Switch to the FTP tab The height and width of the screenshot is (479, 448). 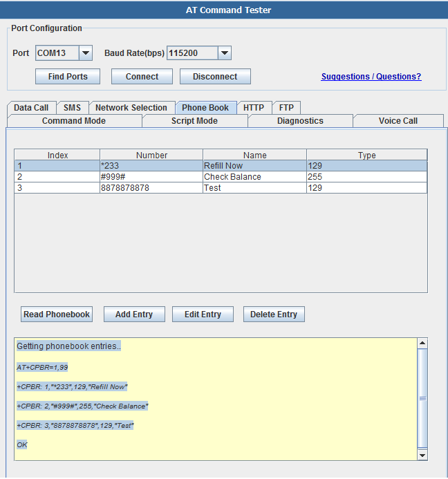(286, 108)
